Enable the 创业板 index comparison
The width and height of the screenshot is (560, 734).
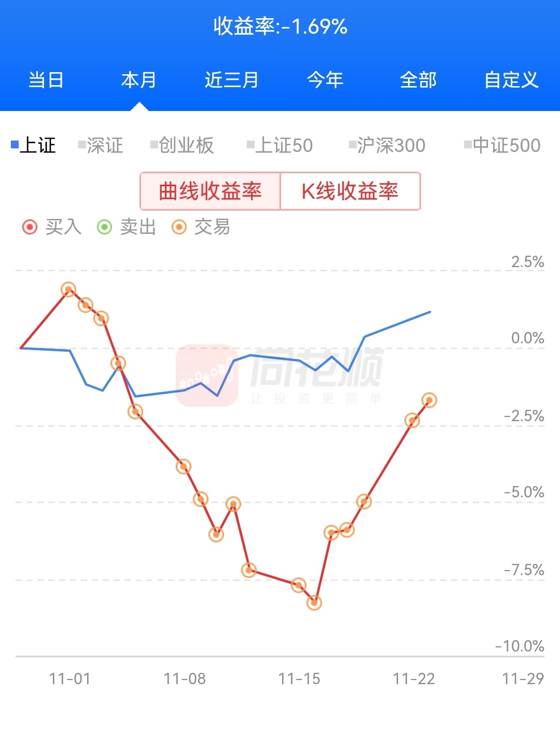(182, 145)
